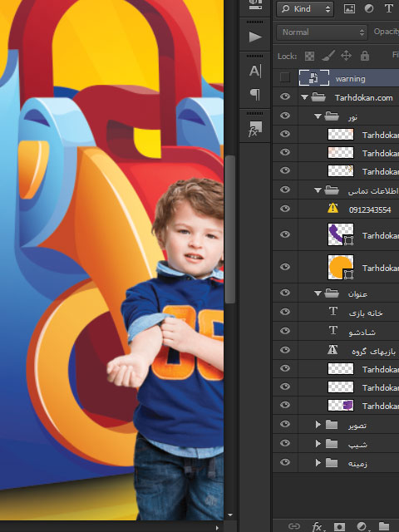Viewport: 399px width, 532px height.
Task: Open the Character panel icon
Action: 255,71
